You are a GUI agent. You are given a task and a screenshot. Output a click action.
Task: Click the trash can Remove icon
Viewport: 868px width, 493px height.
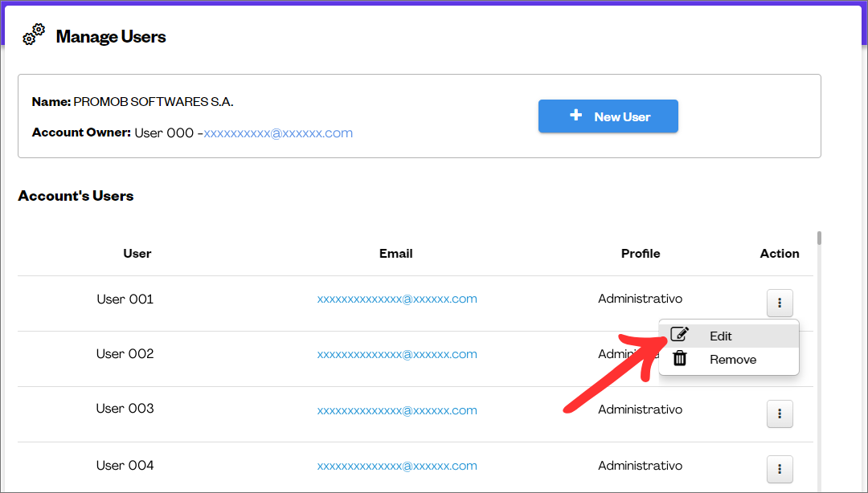pos(680,359)
